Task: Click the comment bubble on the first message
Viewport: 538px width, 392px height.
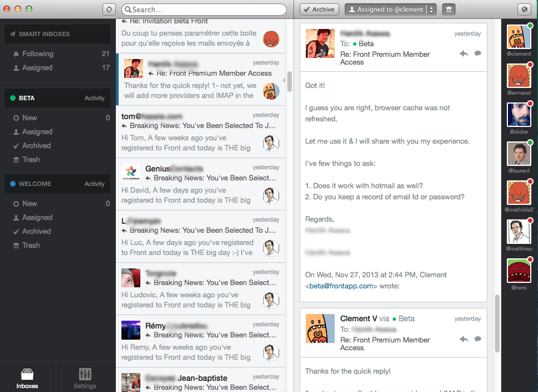Action: pyautogui.click(x=478, y=53)
